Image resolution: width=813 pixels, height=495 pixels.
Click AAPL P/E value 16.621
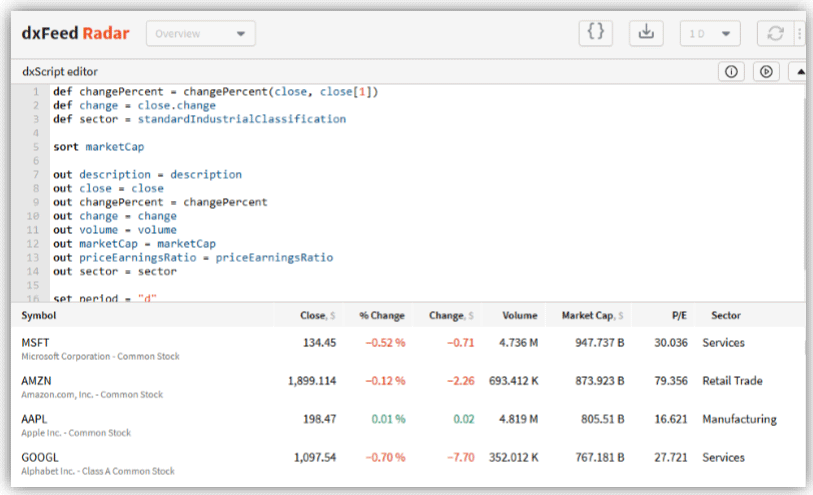click(671, 419)
